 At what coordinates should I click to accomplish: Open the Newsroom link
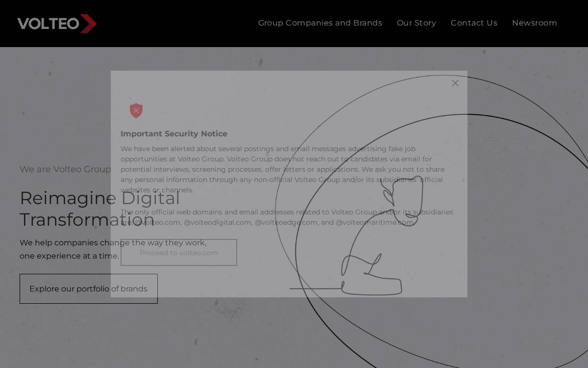pyautogui.click(x=535, y=23)
